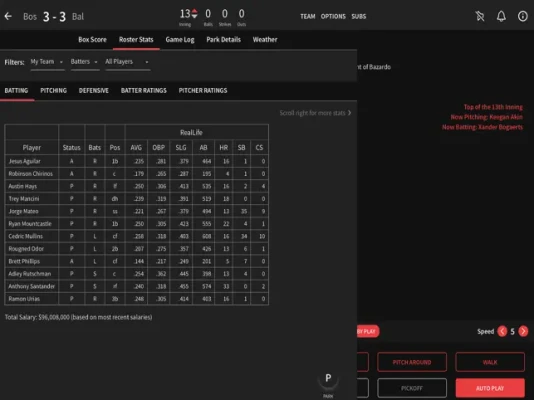534x400 pixels.
Task: Click the WALK button
Action: click(x=490, y=362)
